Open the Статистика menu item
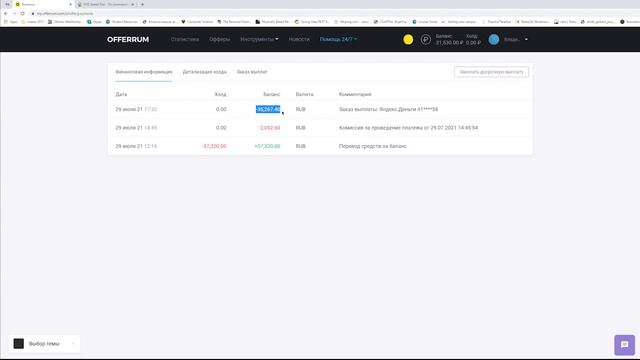Screen dimensions: 640x360 [185, 40]
